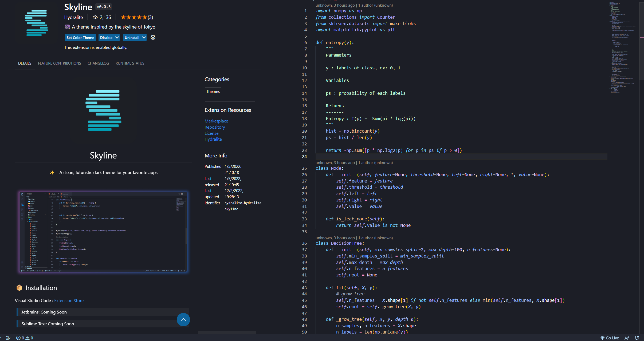Open the Marketplace resource link
The height and width of the screenshot is (341, 644).
(x=216, y=121)
